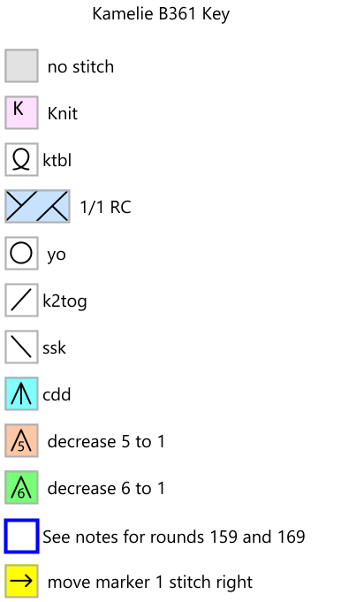Select the 'decrease 6 to 1' label
The width and height of the screenshot is (364, 602).
pyautogui.click(x=106, y=488)
